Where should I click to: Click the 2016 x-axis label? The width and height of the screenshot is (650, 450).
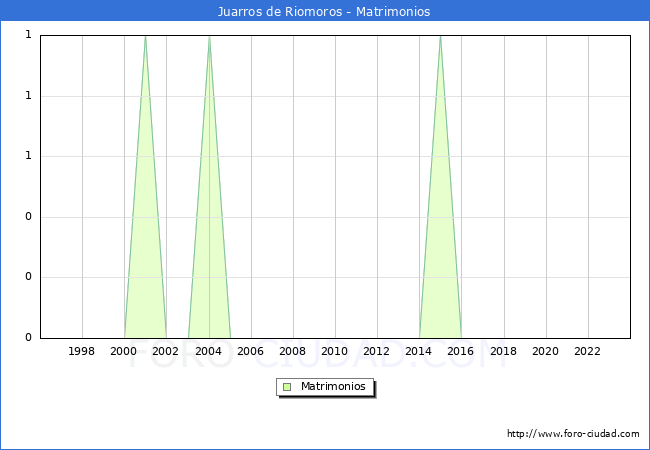(x=461, y=351)
